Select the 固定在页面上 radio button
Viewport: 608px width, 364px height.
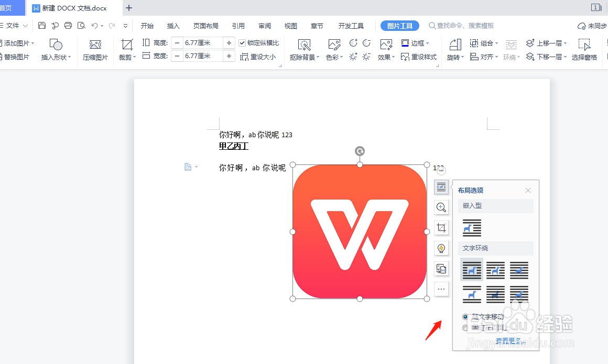[465, 328]
